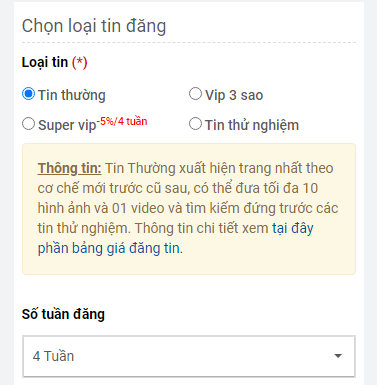The height and width of the screenshot is (385, 377).
Task: Open the "tại đây" link
Action: point(293,228)
